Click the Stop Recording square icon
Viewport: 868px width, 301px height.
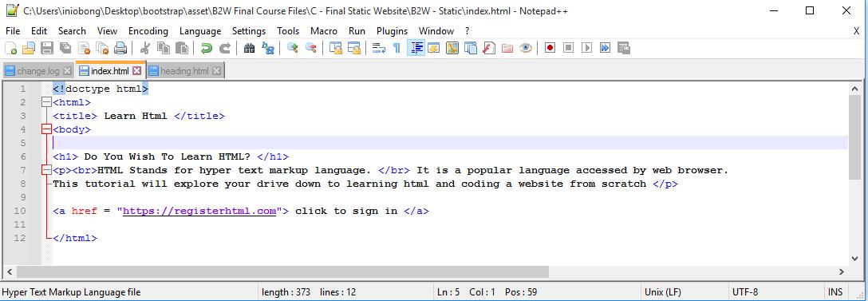(568, 48)
